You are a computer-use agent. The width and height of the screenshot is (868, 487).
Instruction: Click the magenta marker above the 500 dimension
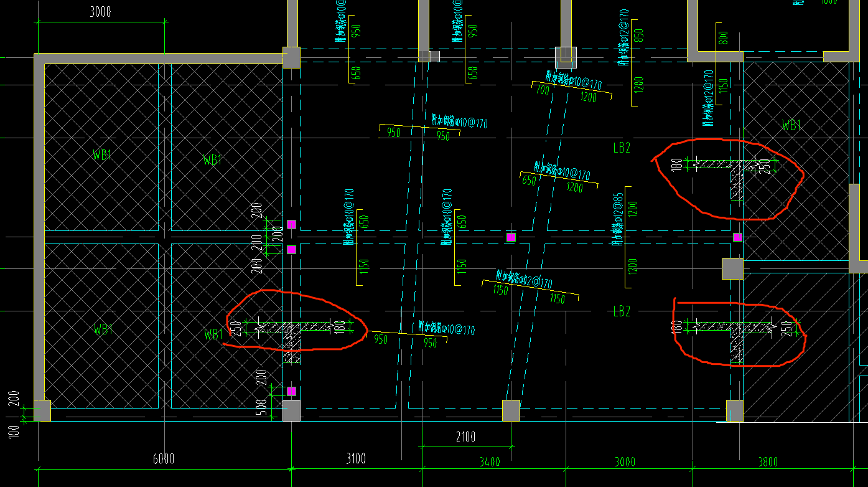tap(291, 391)
